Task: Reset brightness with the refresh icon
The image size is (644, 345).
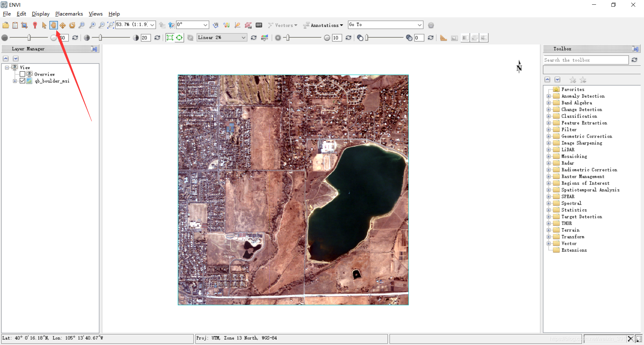Action: pyautogui.click(x=75, y=38)
